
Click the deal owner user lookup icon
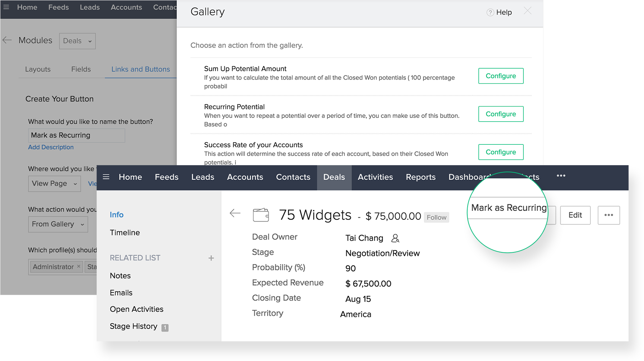pos(395,238)
